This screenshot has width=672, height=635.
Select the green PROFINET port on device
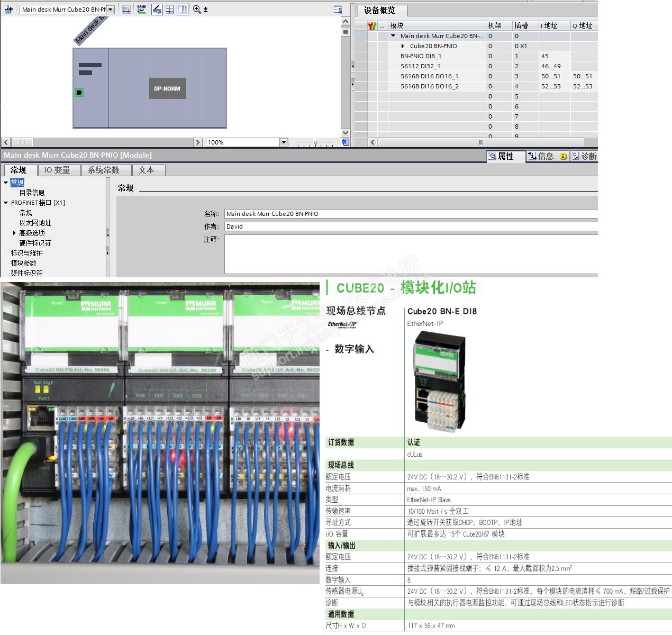click(79, 93)
